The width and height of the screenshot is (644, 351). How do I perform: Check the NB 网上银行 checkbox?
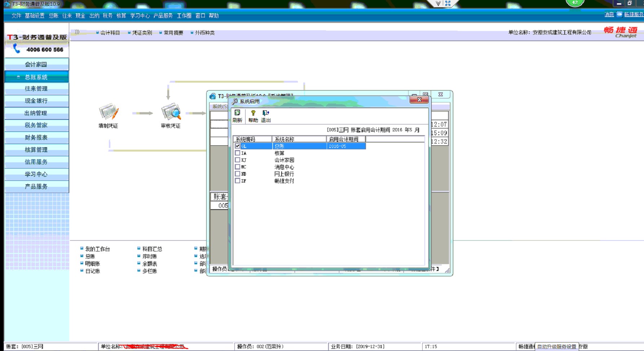point(238,174)
